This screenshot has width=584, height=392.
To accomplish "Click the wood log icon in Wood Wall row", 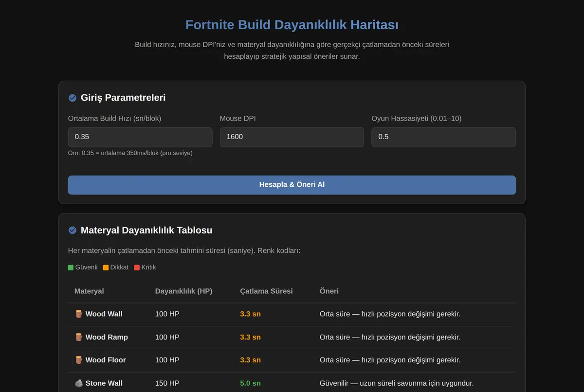I will (x=79, y=314).
